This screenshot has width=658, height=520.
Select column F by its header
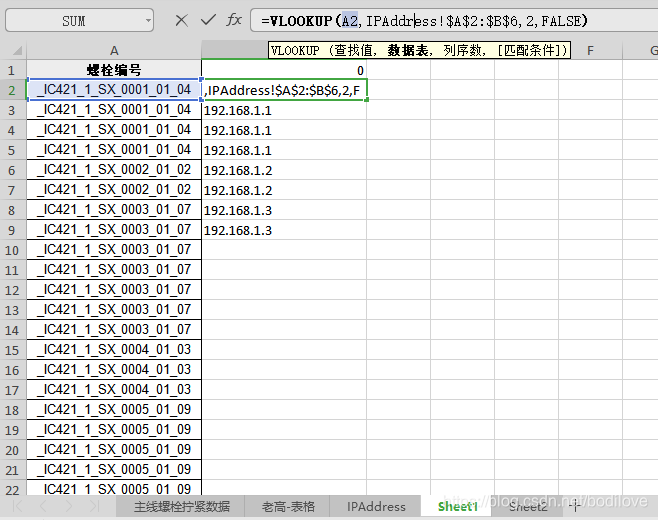(x=590, y=51)
